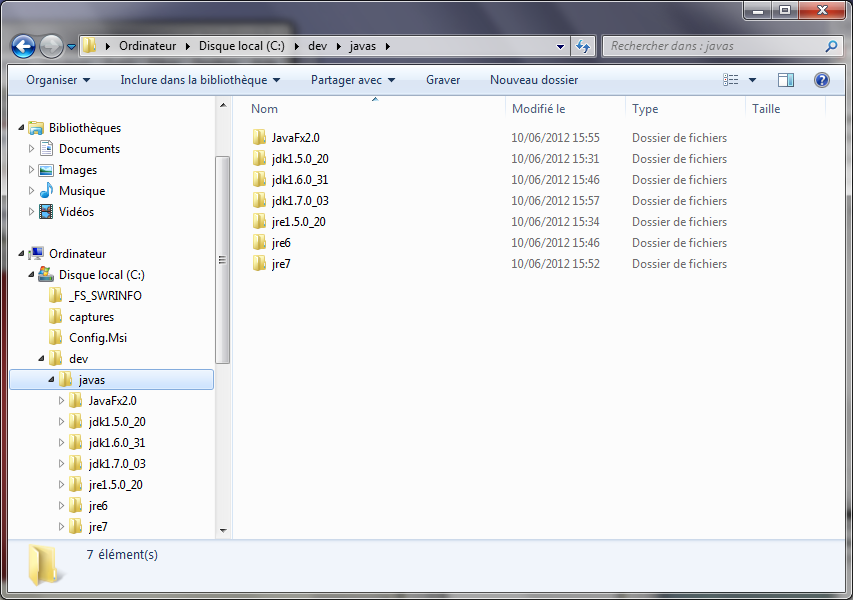The width and height of the screenshot is (853, 600).
Task: Click the Back navigation arrow button
Action: [24, 46]
